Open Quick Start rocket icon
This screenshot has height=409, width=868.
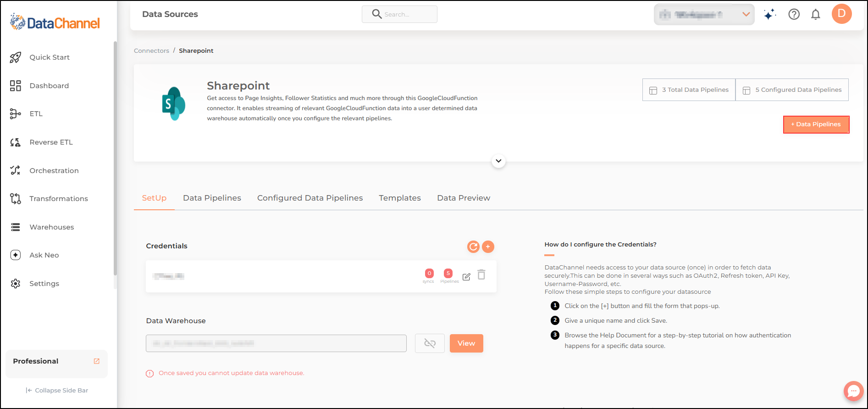(16, 57)
